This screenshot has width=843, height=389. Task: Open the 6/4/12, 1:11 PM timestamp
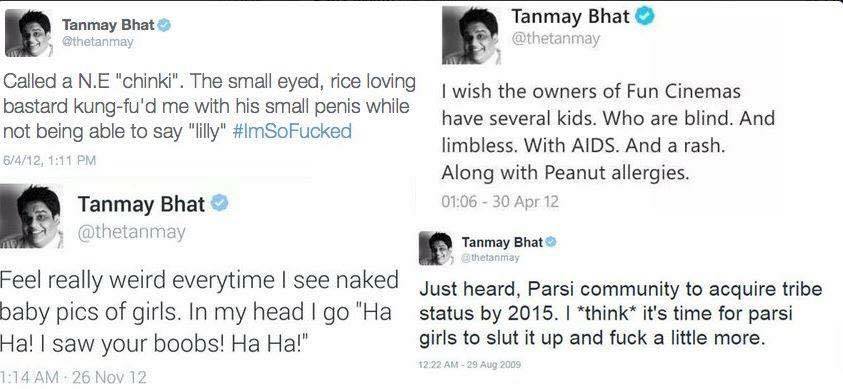tap(49, 160)
